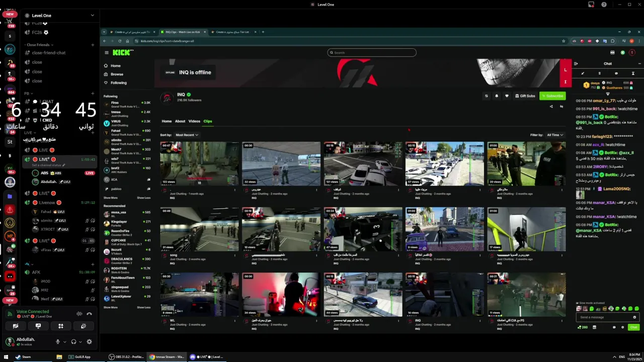Open OBS 31.0.2 in the taskbar
Viewport: 644px width, 362px height.
(127, 357)
